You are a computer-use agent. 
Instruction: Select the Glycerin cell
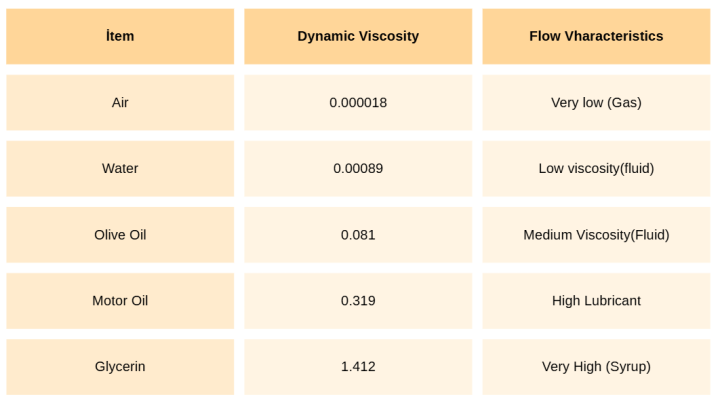pos(120,366)
